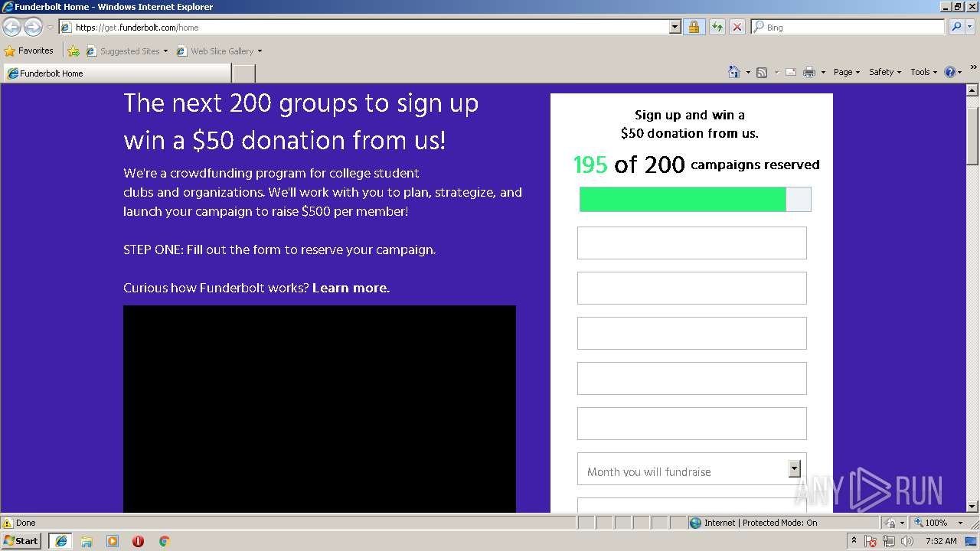Click the magnifier search button
980x551 pixels.
955,27
